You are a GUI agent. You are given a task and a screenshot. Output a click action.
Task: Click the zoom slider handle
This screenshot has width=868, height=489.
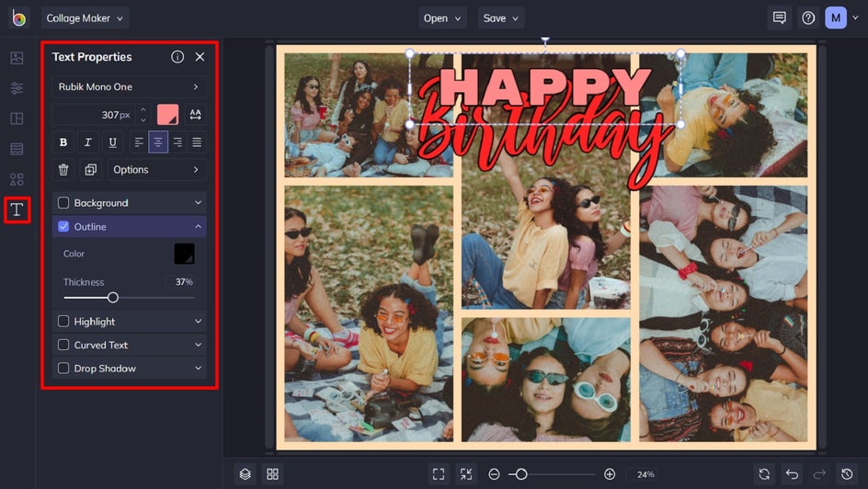pos(521,474)
